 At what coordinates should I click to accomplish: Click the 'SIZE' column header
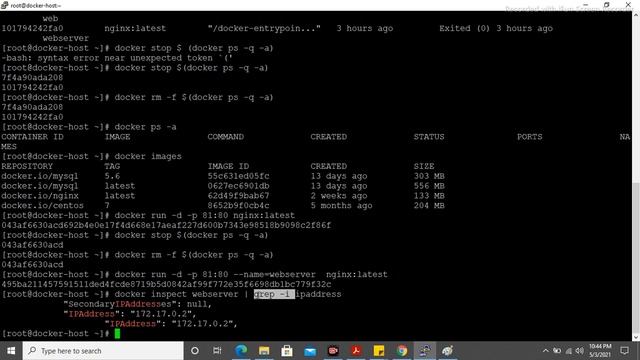click(424, 166)
